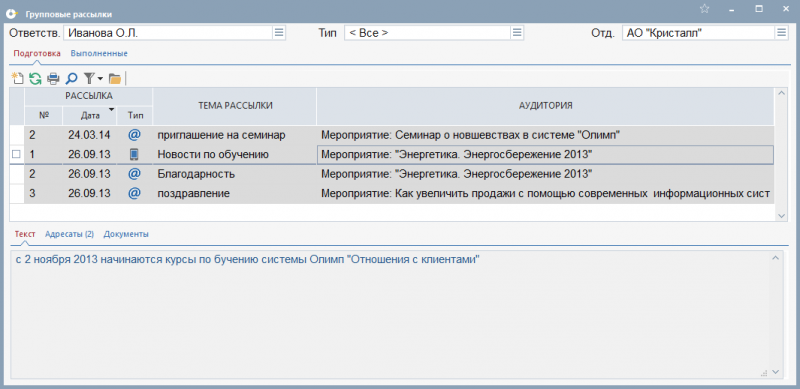800x389 pixels.
Task: Open the Отд. field list button
Action: [x=781, y=33]
